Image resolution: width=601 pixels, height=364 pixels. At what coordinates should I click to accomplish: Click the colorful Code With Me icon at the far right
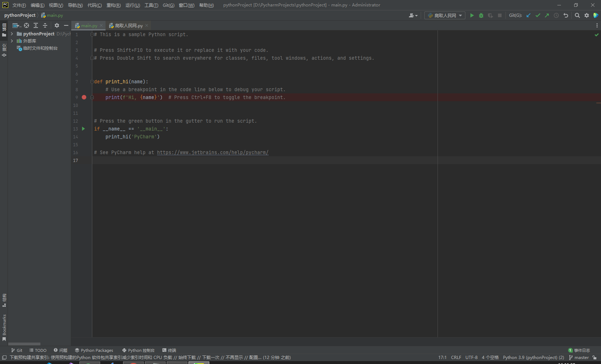596,15
